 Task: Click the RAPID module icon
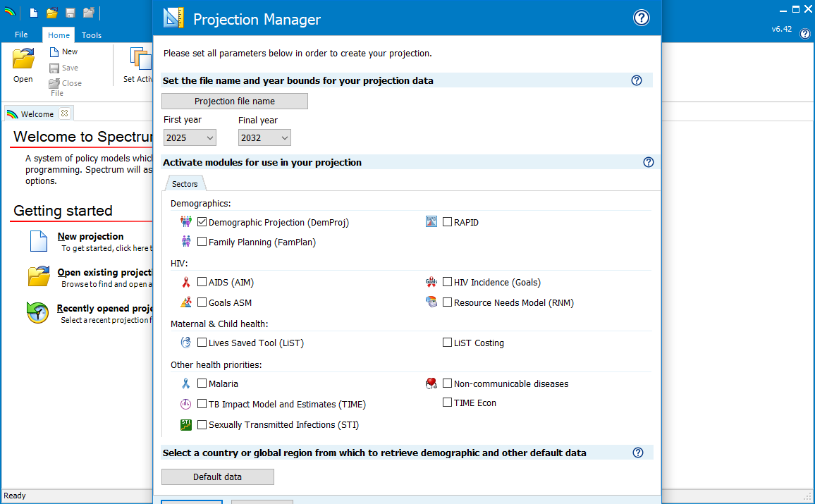(431, 222)
